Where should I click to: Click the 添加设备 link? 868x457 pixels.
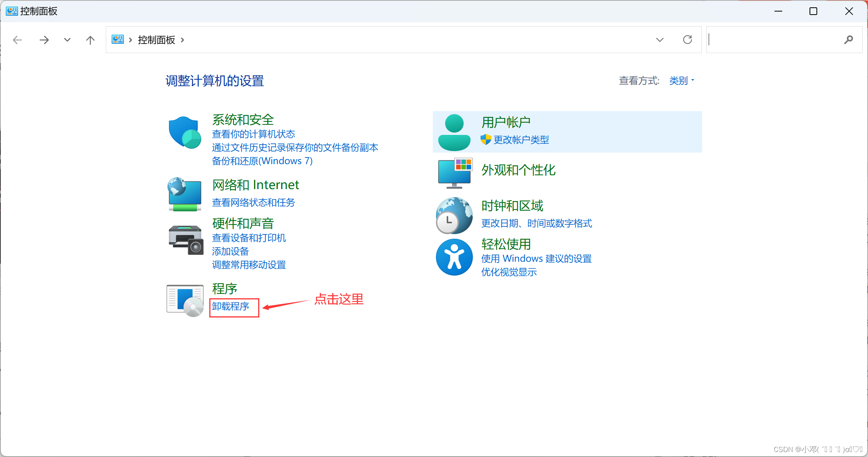230,251
